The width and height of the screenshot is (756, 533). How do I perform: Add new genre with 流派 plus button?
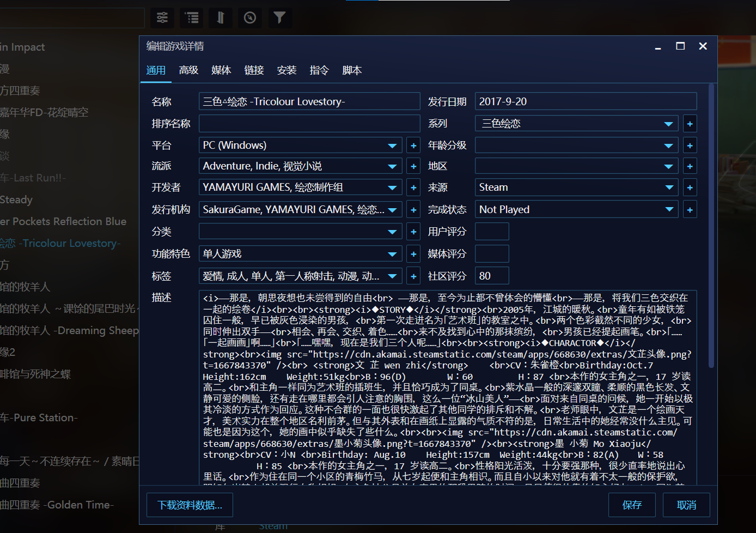click(413, 166)
